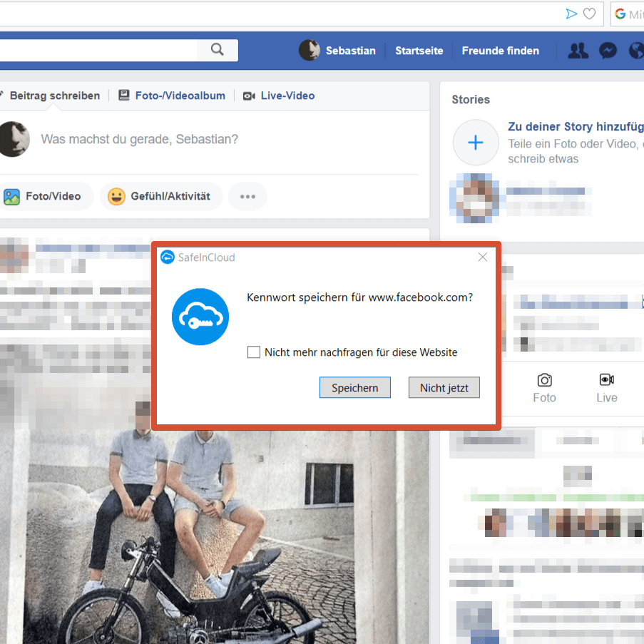This screenshot has height=644, width=644.
Task: Check 'Nicht mehr nachfragen für diese Website'
Action: pyautogui.click(x=254, y=352)
